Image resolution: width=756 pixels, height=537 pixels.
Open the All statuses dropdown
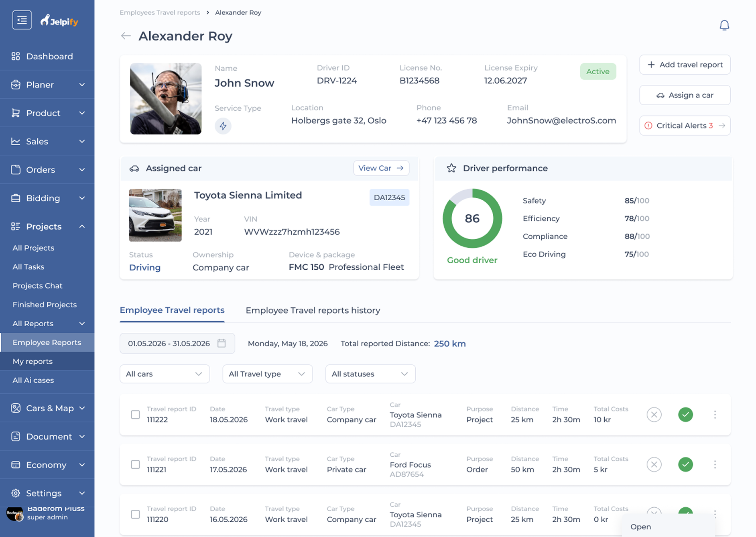tap(370, 374)
